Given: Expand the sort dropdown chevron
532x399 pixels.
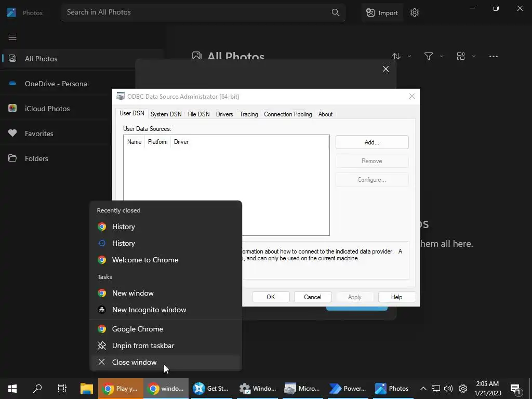Looking at the screenshot, I should pos(409,56).
